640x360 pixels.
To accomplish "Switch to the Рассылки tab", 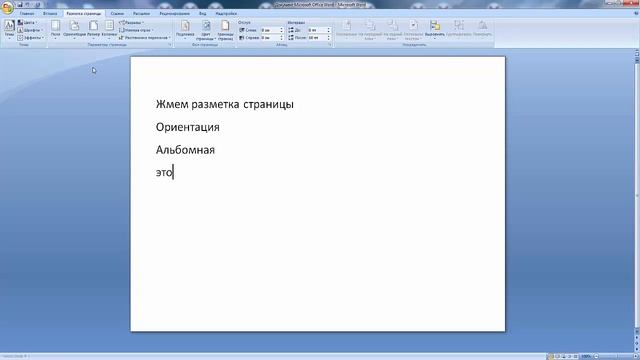I will tap(142, 13).
